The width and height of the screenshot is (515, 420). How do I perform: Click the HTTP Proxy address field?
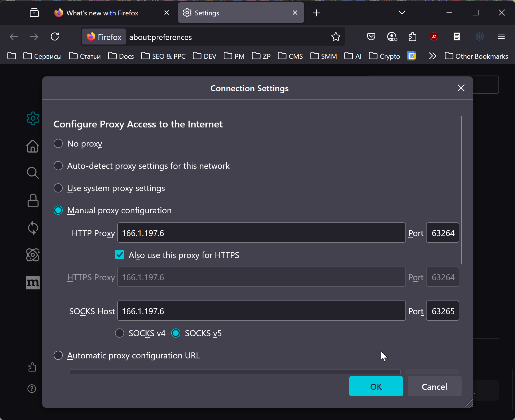click(261, 233)
